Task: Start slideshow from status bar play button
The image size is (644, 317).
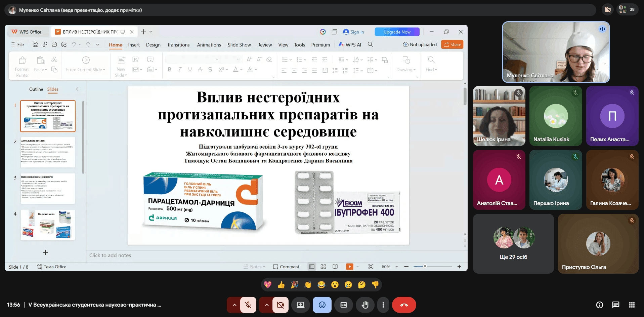Action: 350,267
